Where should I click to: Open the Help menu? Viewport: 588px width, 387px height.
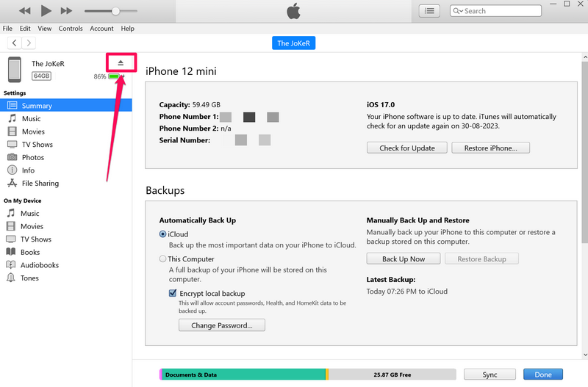(127, 29)
